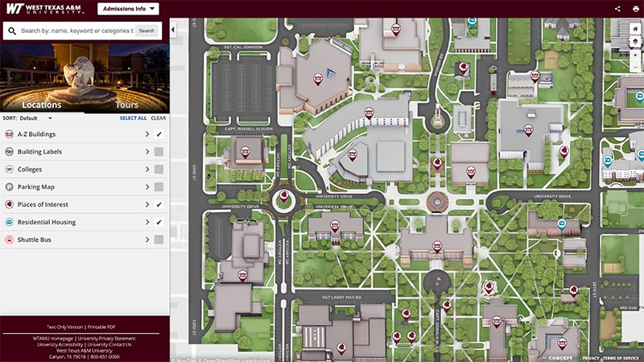Viewport: 644px width, 362px height.
Task: Expand the Shuttle Bus chevron
Action: [147, 240]
